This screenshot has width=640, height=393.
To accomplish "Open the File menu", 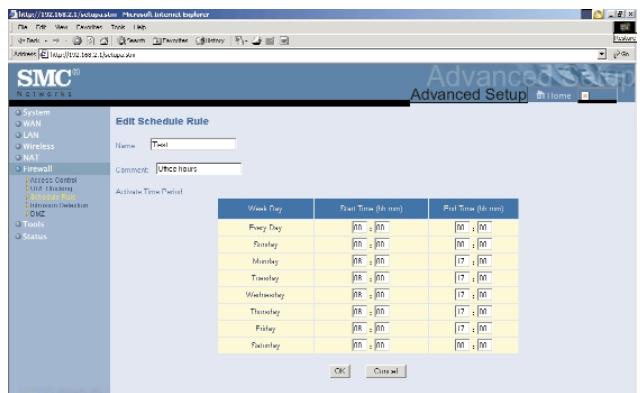I will pyautogui.click(x=22, y=27).
